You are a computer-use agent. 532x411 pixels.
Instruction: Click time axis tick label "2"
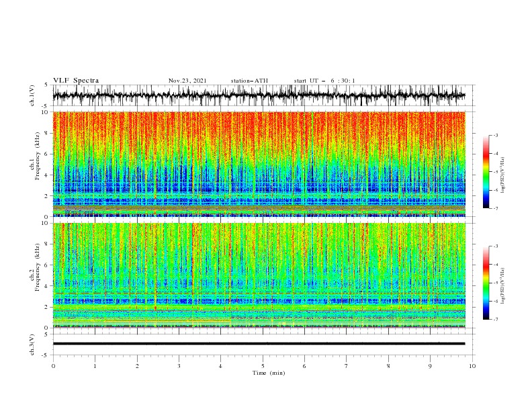coord(137,366)
